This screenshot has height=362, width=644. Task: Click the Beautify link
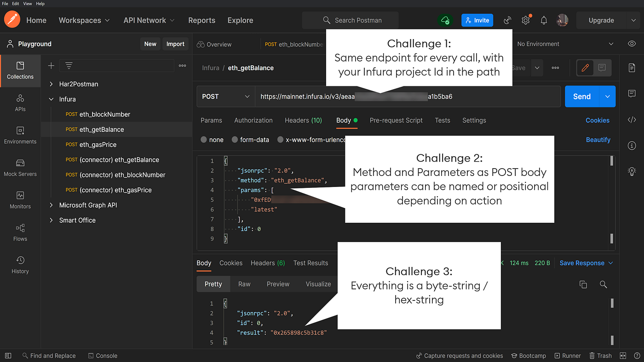pos(598,140)
